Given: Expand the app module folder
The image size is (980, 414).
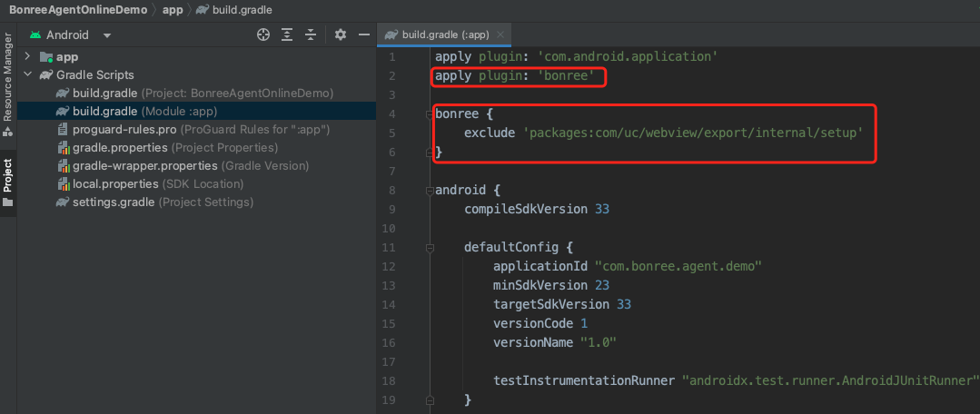Looking at the screenshot, I should click(28, 56).
